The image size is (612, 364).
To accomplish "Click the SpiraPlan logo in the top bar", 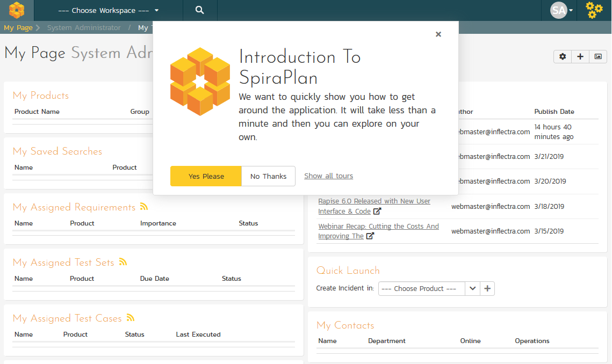I will [x=17, y=10].
